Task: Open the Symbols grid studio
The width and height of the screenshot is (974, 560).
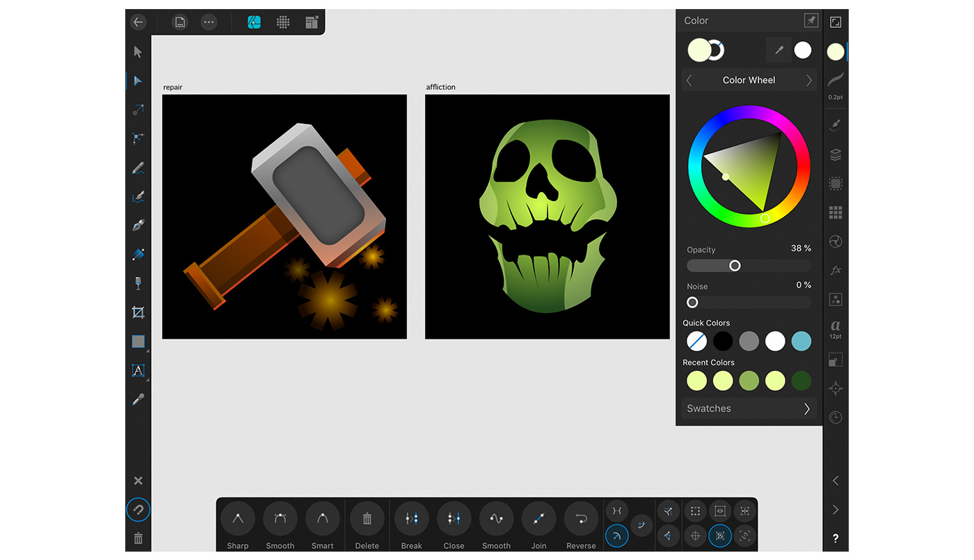Action: coord(836,212)
